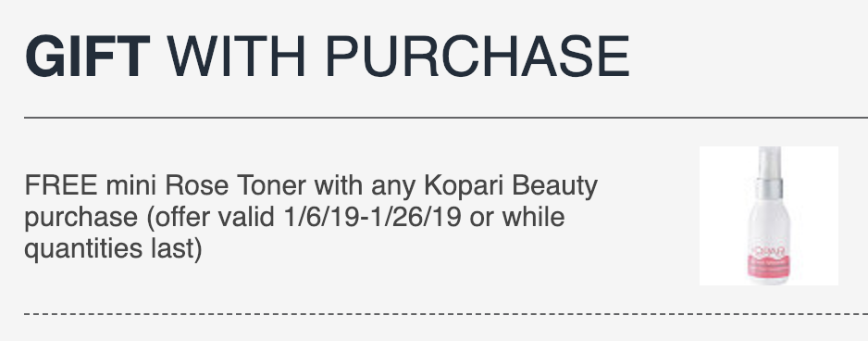Click the lowercase 'purchase' in the description

point(81,218)
